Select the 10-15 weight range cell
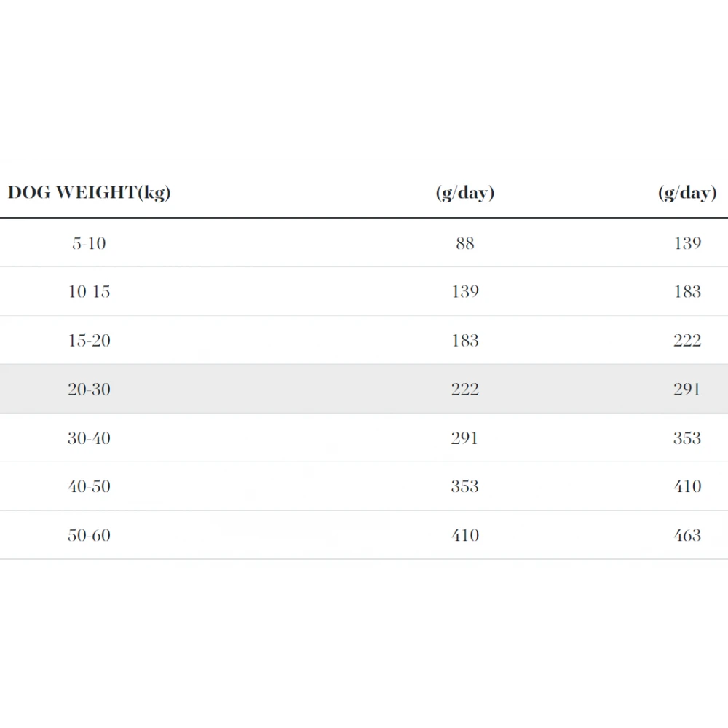 pyautogui.click(x=89, y=292)
